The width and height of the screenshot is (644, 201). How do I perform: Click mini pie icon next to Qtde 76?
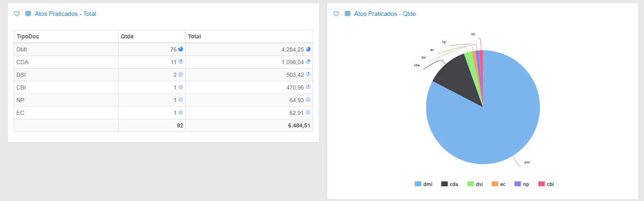[181, 49]
